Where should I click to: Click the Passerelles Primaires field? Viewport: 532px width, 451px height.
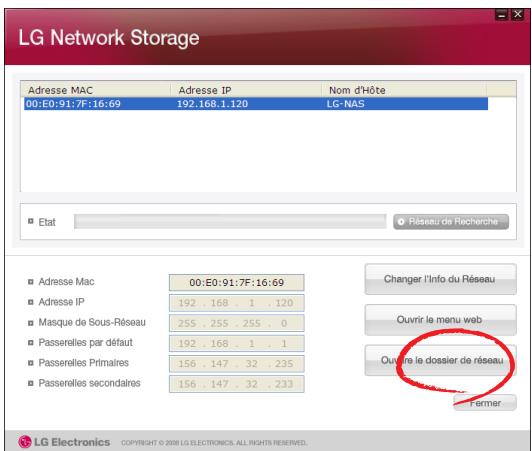[x=236, y=363]
